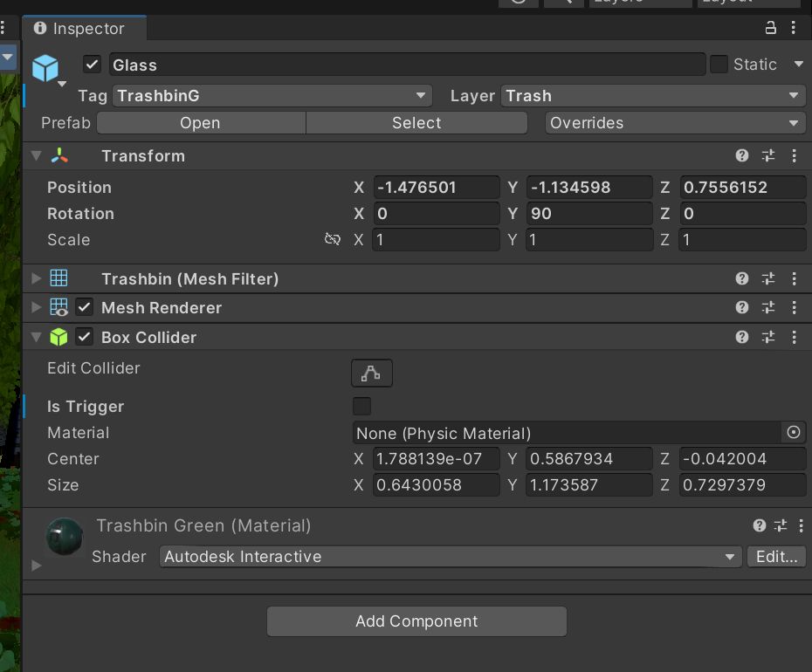Image resolution: width=812 pixels, height=672 pixels.
Task: Expand the Mesh Renderer foldout
Action: coord(37,307)
